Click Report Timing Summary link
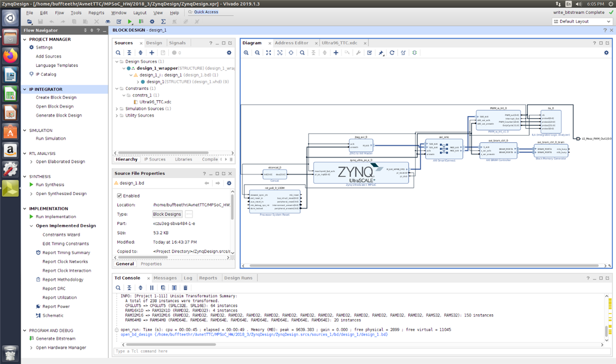This screenshot has width=616, height=364. click(66, 253)
